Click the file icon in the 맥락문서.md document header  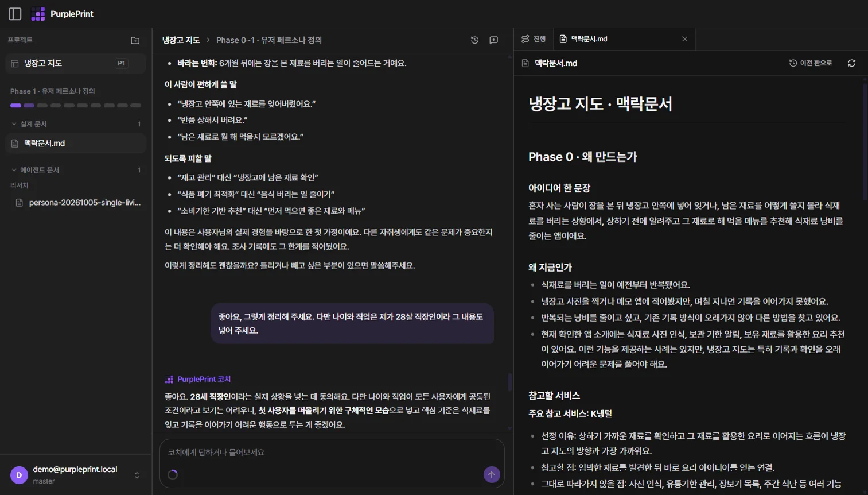tap(525, 63)
